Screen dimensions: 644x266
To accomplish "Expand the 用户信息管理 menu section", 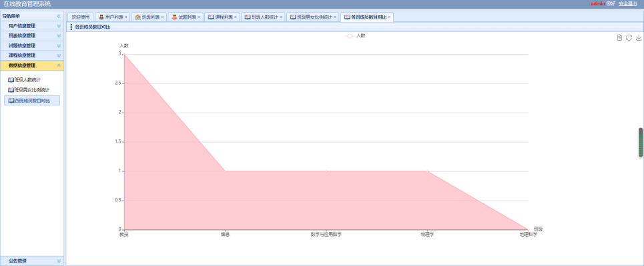I will (32, 26).
